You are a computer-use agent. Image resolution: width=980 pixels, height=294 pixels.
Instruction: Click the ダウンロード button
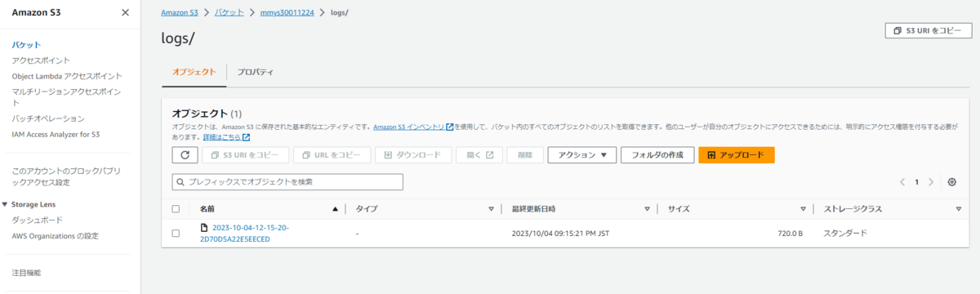click(412, 154)
